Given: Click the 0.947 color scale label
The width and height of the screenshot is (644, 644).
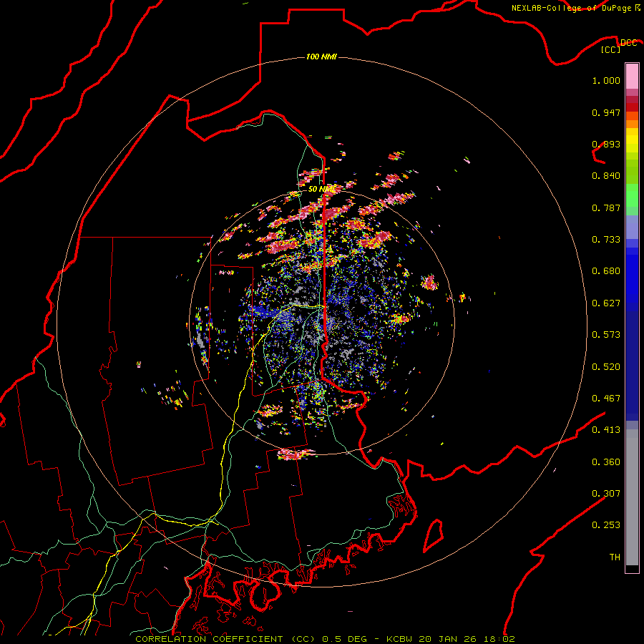Looking at the screenshot, I should coord(606,112).
